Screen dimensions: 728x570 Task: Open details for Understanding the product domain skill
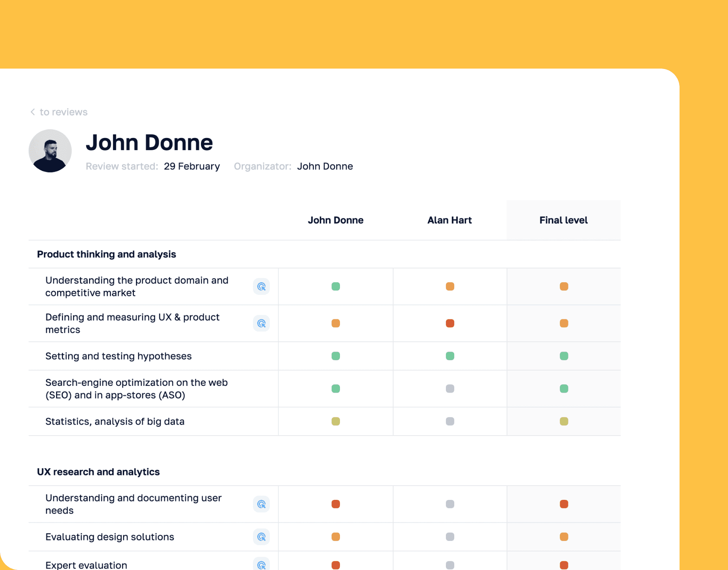(x=261, y=287)
